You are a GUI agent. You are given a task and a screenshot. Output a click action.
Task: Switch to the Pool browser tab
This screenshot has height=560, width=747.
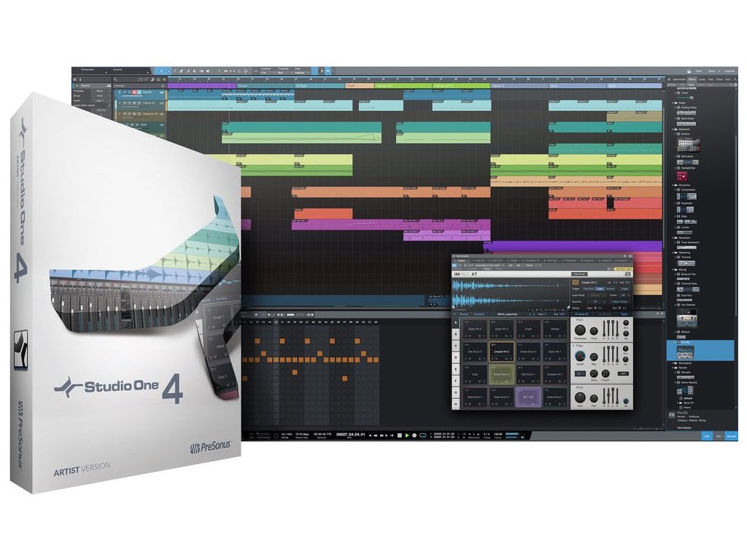728,79
